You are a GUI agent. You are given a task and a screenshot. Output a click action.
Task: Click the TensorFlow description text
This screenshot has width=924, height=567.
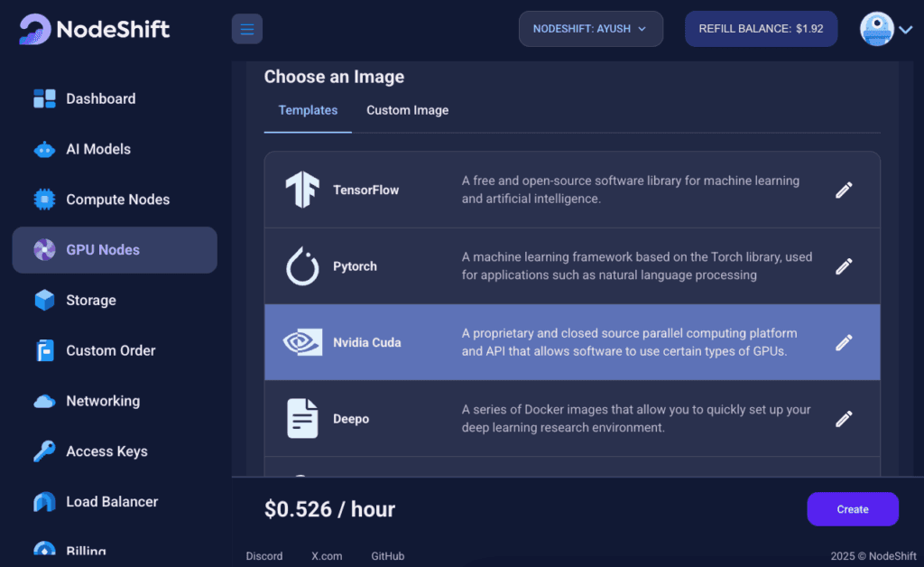[x=631, y=190]
